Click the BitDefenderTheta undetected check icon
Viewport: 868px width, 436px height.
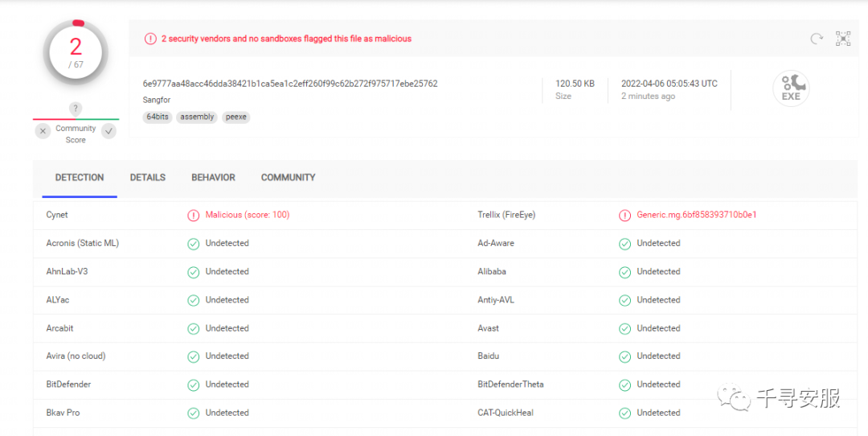tap(624, 385)
